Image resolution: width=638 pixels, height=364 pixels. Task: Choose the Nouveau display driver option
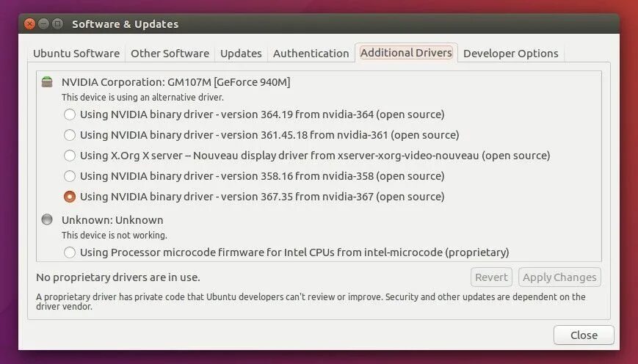click(70, 156)
